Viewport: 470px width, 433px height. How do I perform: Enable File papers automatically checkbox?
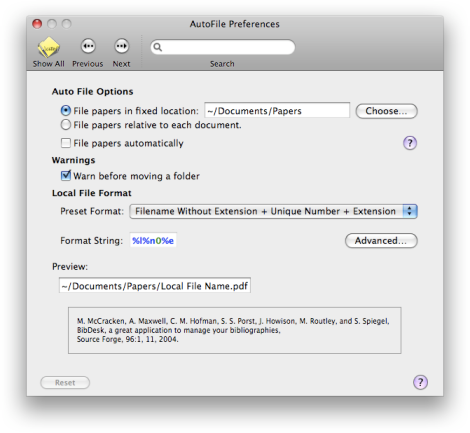pos(66,143)
